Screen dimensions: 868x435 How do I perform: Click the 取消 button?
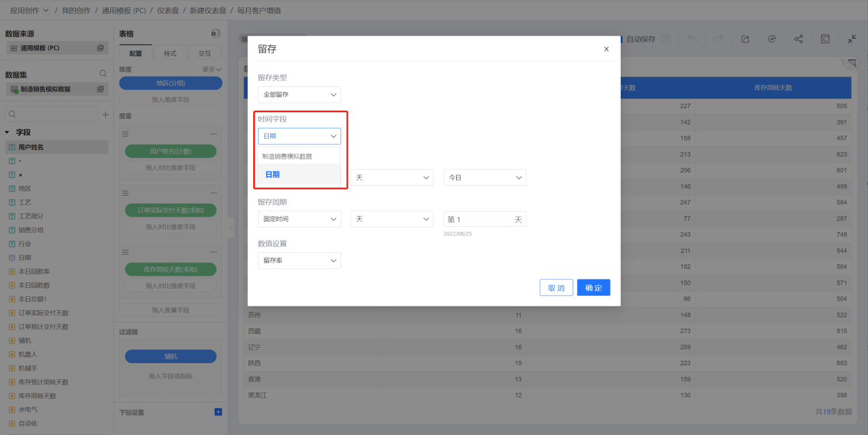(556, 288)
